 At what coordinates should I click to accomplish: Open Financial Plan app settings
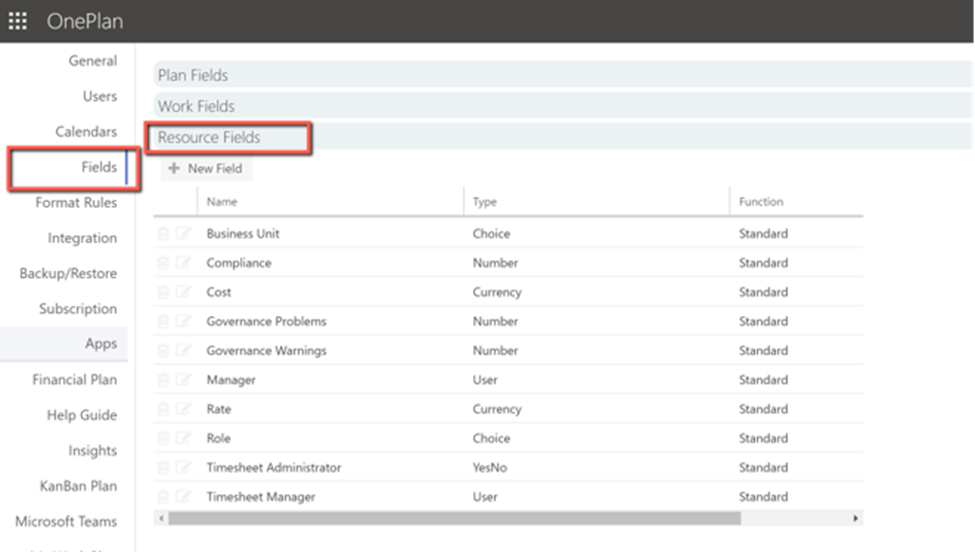tap(75, 380)
